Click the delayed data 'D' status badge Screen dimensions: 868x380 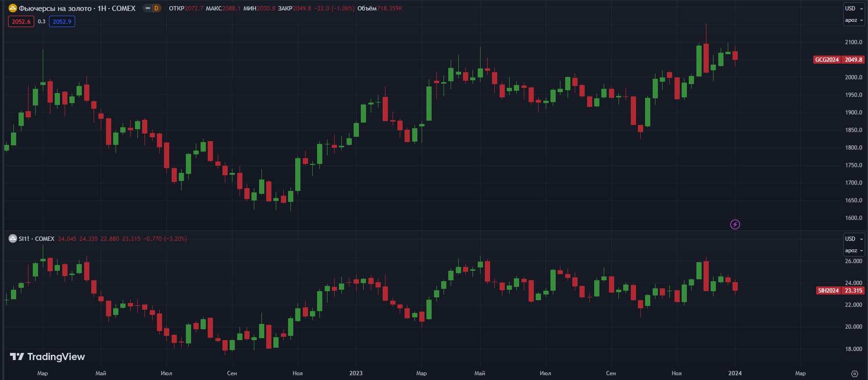[156, 8]
